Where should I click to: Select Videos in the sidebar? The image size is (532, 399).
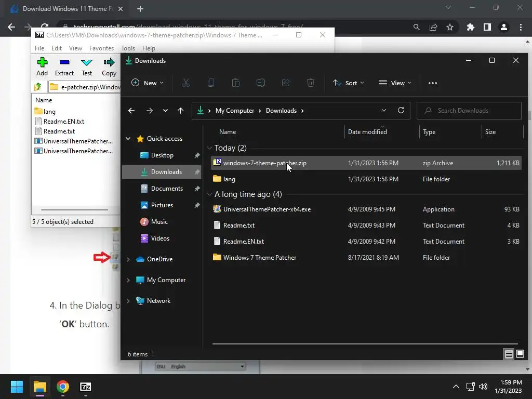click(162, 238)
